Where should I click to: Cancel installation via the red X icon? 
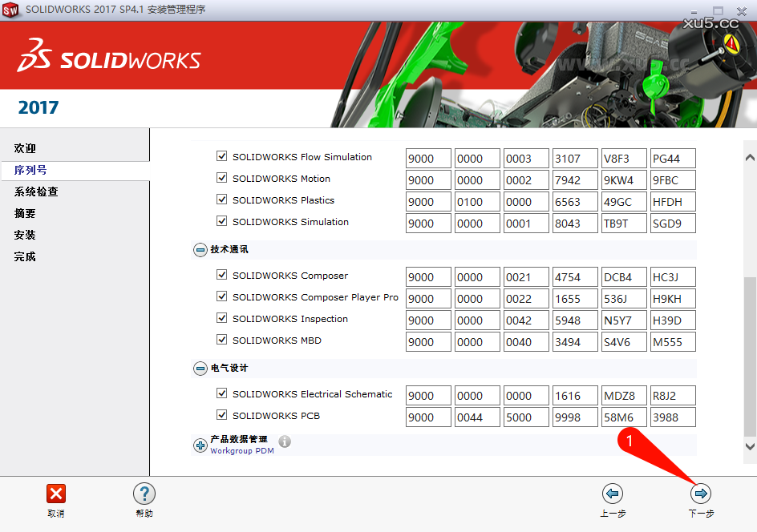(55, 494)
